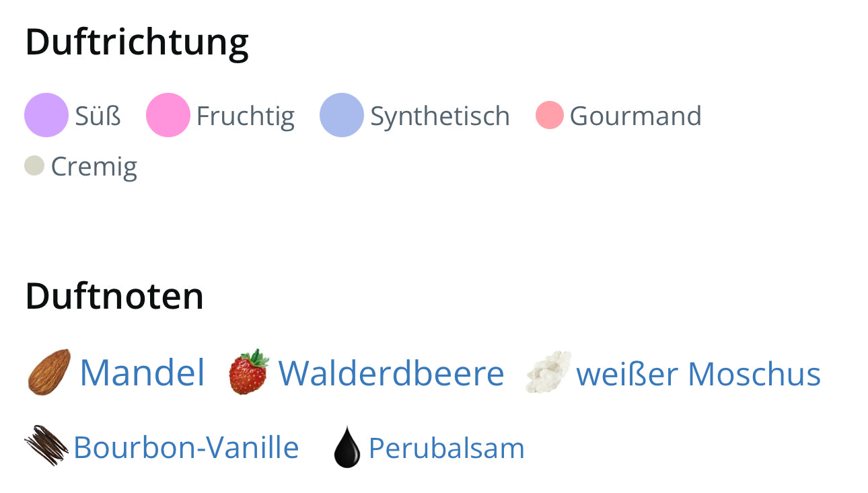Click the purple Süß color circle

pyautogui.click(x=46, y=115)
